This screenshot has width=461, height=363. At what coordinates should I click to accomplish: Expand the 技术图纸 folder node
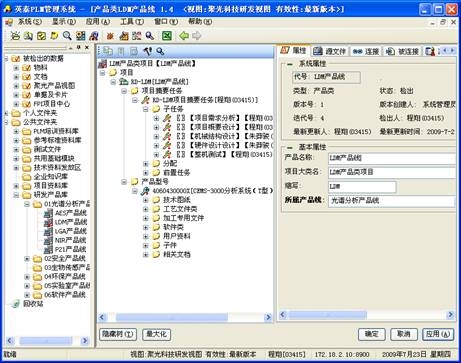[146, 200]
